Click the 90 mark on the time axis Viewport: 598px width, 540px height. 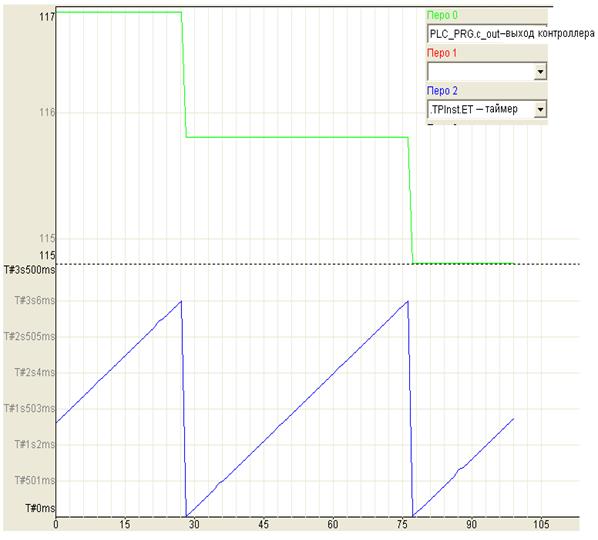pyautogui.click(x=471, y=524)
